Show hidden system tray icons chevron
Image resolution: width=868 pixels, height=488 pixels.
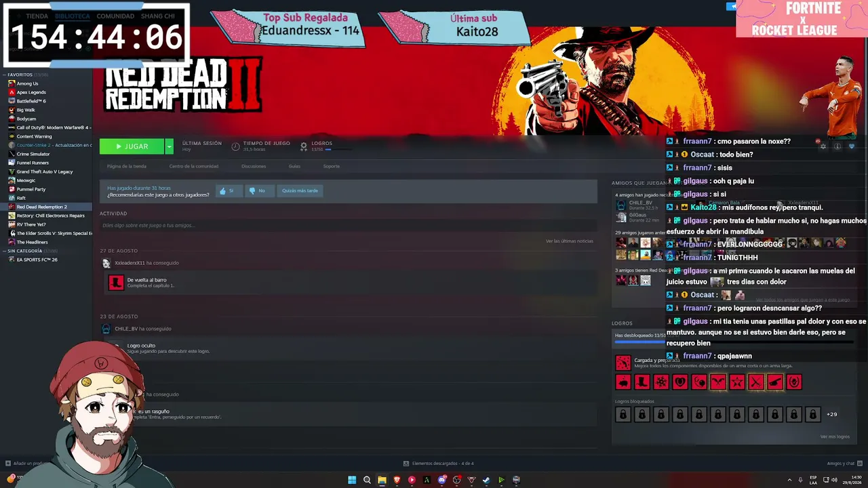pos(789,480)
